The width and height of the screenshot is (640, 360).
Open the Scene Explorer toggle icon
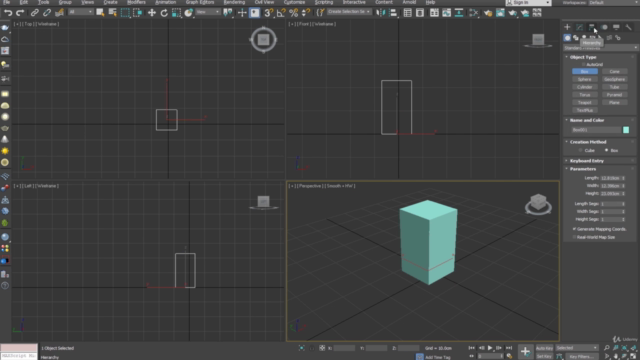tap(407, 13)
